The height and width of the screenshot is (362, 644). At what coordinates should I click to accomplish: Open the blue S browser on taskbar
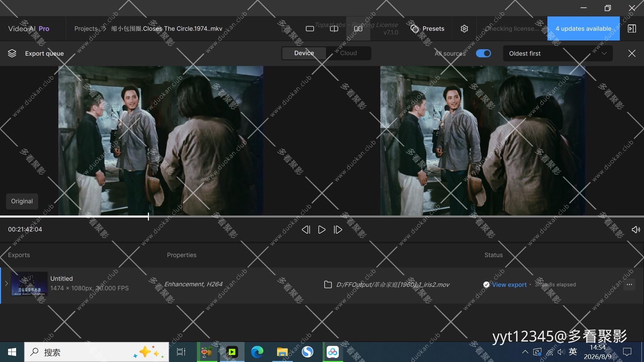pos(308,352)
